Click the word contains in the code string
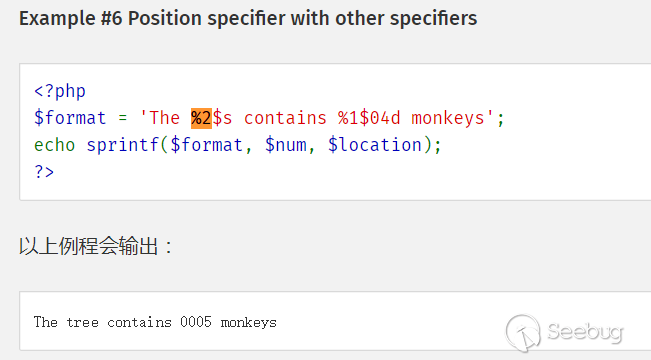651x360 pixels. [x=285, y=118]
